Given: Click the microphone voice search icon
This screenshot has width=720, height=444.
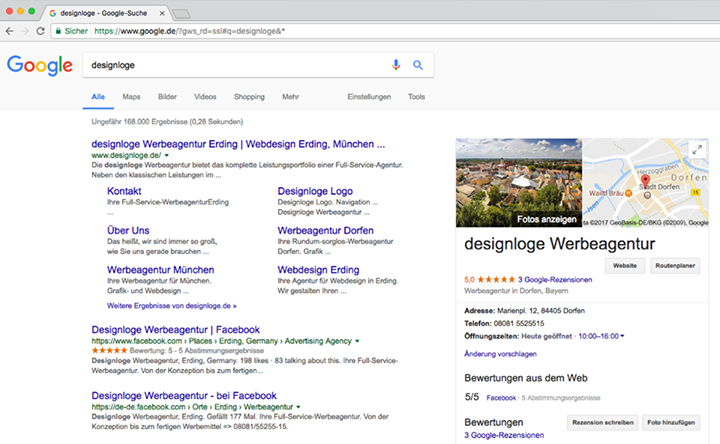Looking at the screenshot, I should [396, 65].
